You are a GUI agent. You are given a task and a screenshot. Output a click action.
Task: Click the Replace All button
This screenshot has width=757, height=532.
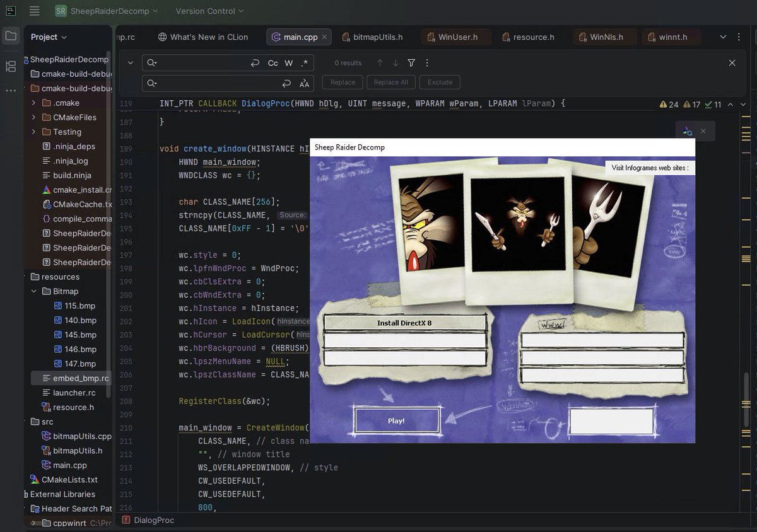pos(391,82)
